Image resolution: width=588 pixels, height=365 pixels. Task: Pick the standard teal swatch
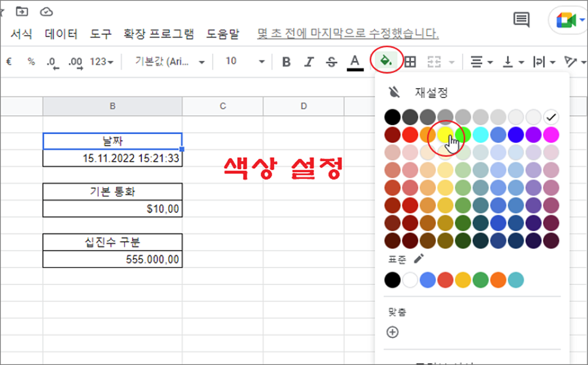pyautogui.click(x=516, y=280)
